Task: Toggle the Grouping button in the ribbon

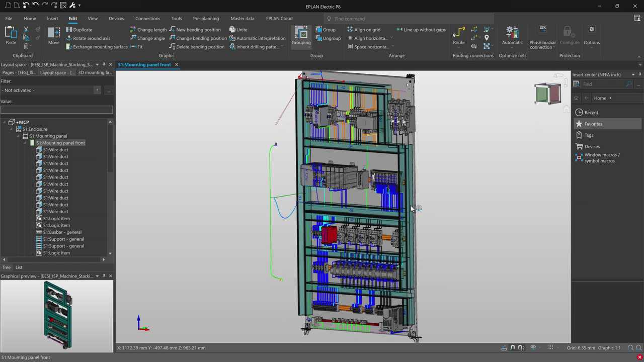Action: [301, 35]
